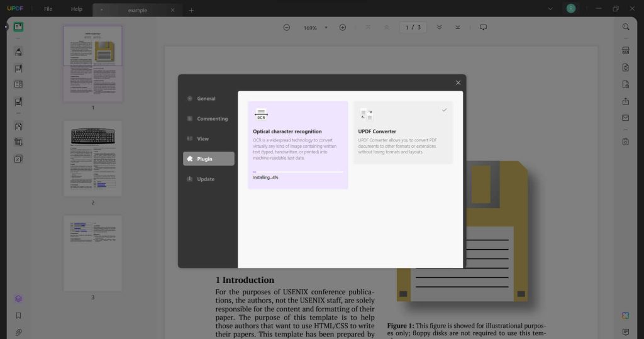
Task: Click the UPDF logo
Action: [x=15, y=9]
